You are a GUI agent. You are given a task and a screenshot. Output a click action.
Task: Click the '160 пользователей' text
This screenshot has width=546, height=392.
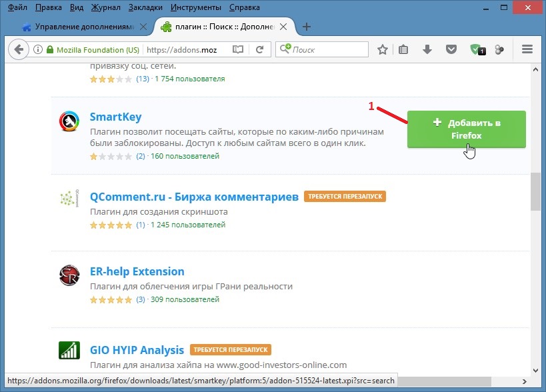(x=185, y=156)
